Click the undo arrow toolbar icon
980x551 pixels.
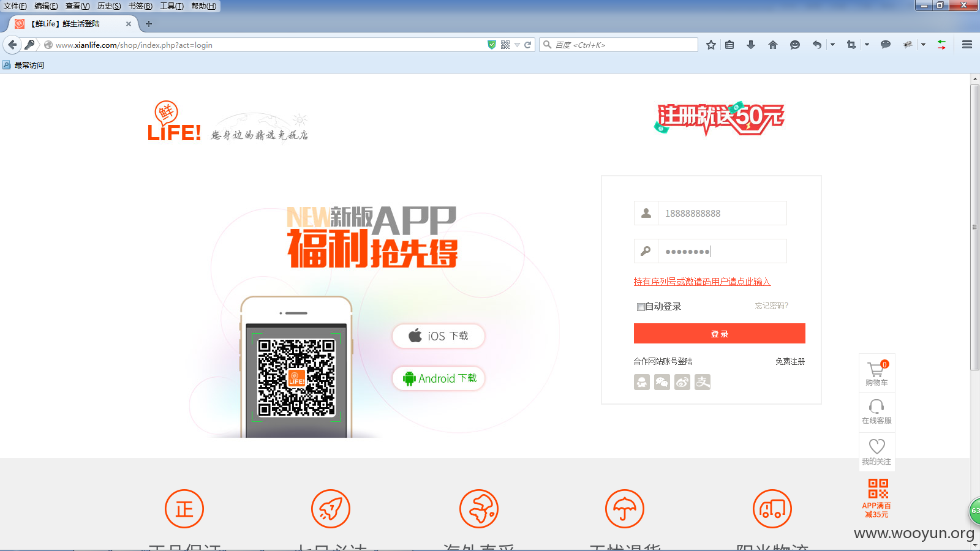click(816, 45)
